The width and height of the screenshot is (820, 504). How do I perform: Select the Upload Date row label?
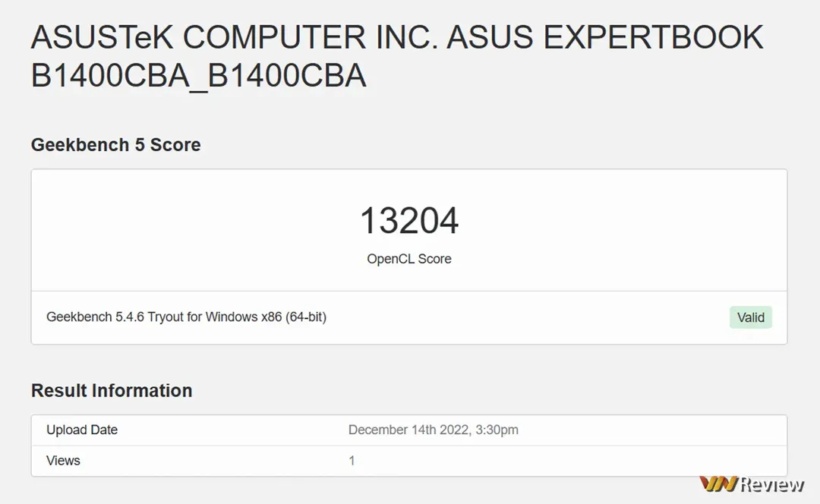pos(82,430)
